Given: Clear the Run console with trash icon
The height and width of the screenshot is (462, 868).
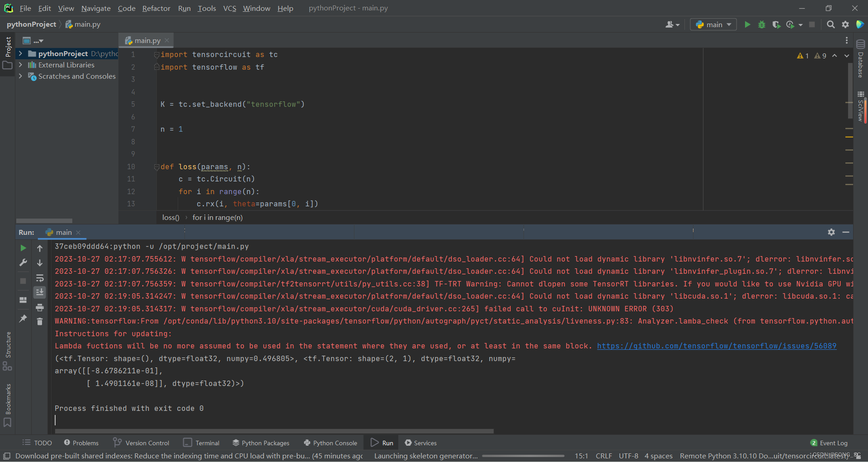Looking at the screenshot, I should pyautogui.click(x=40, y=322).
